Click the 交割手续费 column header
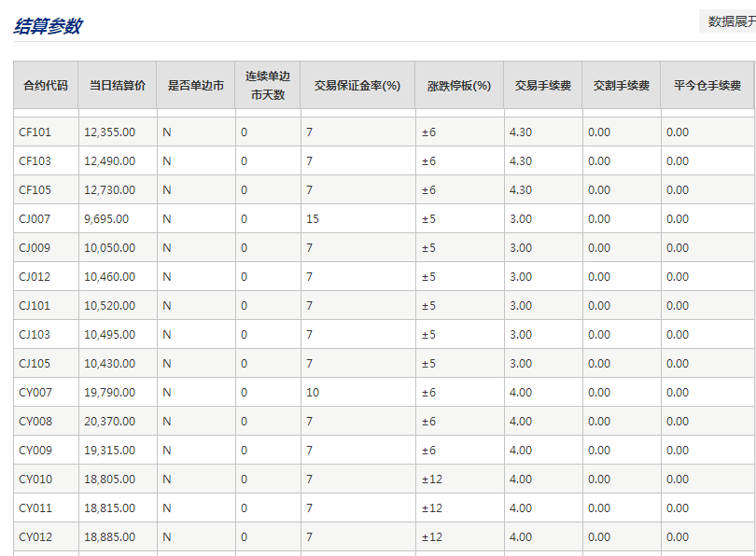The height and width of the screenshot is (556, 756). pos(622,85)
